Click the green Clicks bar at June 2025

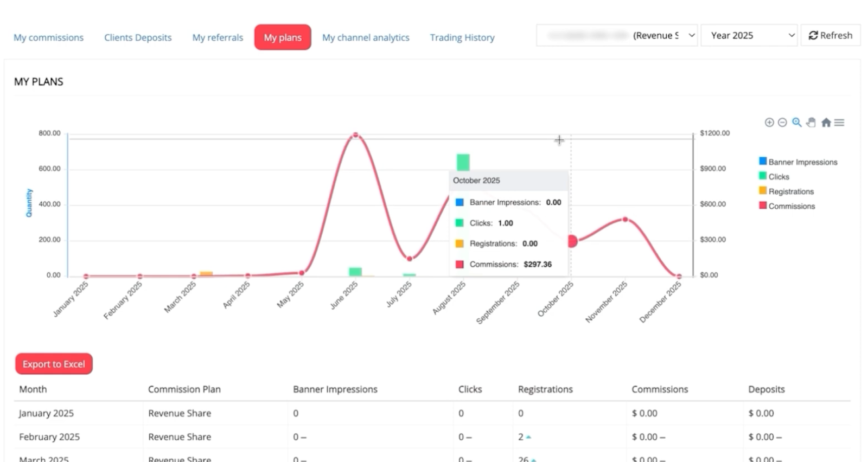pos(355,272)
